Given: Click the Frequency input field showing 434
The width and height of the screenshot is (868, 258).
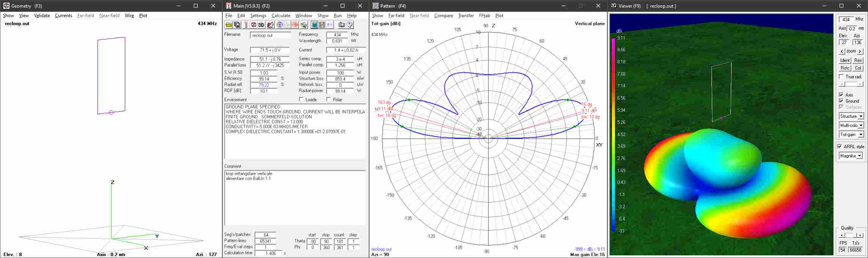Looking at the screenshot, I should [x=337, y=35].
